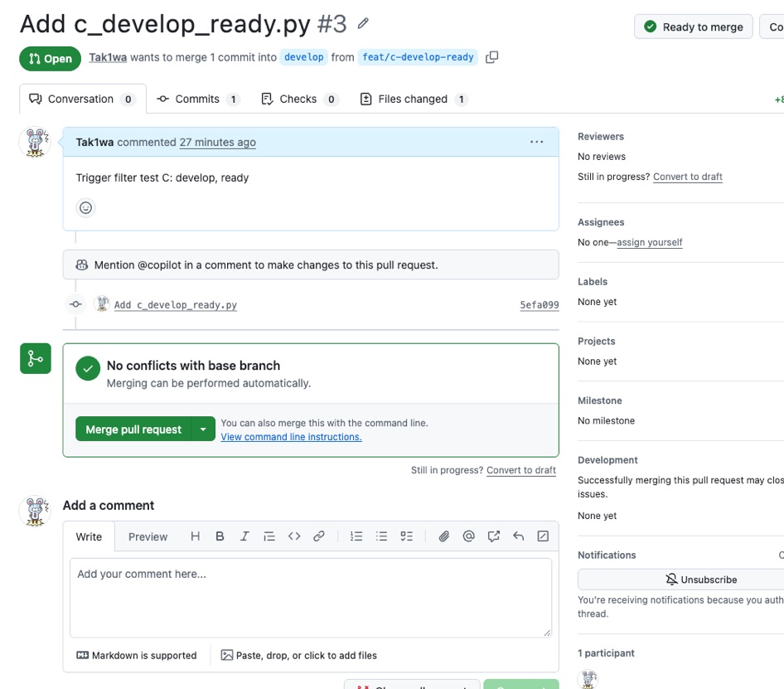Select the Write tab in comment editor
The height and width of the screenshot is (689, 784).
click(89, 537)
